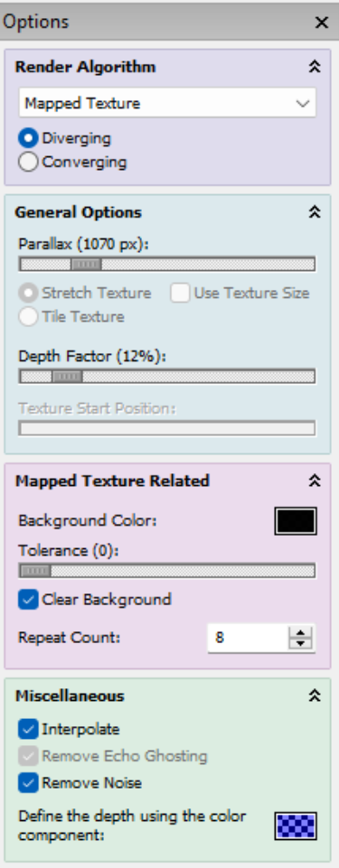The width and height of the screenshot is (339, 868).
Task: Collapse the Mapped Texture Related section
Action: coord(314,481)
